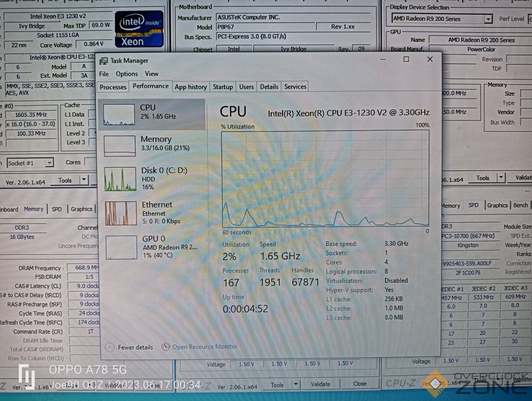The width and height of the screenshot is (532, 401).
Task: Open Memory tab in the lower-left CPU-Z window
Action: (x=33, y=209)
